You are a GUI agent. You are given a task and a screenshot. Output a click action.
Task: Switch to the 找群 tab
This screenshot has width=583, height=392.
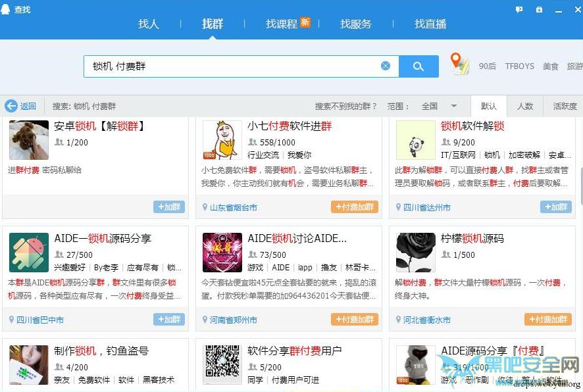point(213,24)
